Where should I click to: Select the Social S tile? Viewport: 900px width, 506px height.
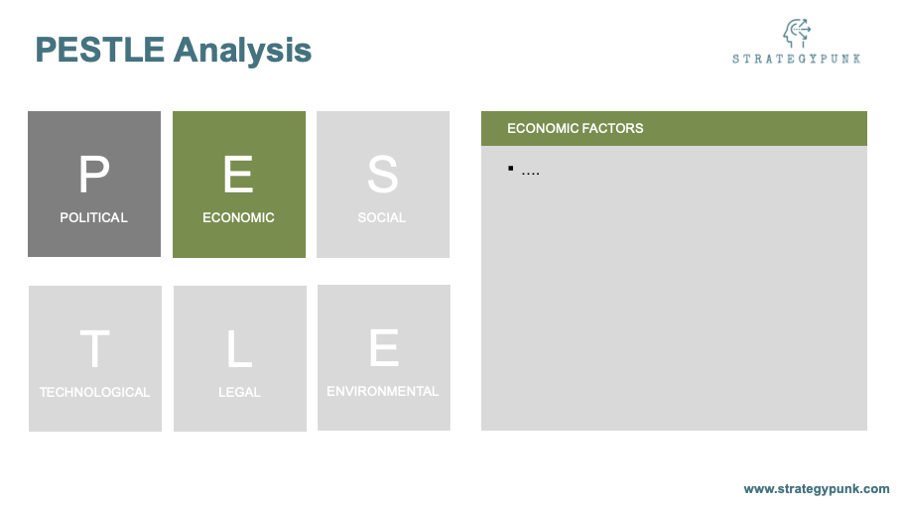[x=383, y=184]
